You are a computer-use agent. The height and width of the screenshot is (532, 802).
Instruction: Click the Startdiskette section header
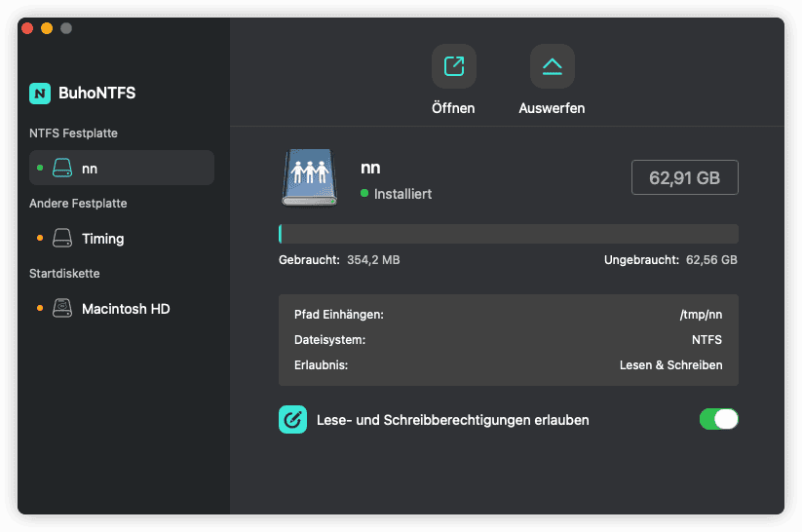[x=64, y=273]
